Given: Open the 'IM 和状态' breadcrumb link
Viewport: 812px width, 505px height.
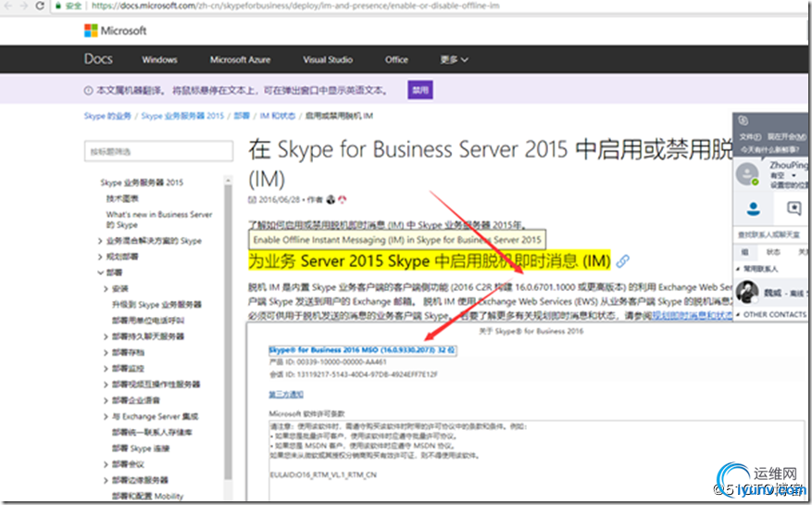Looking at the screenshot, I should click(277, 116).
